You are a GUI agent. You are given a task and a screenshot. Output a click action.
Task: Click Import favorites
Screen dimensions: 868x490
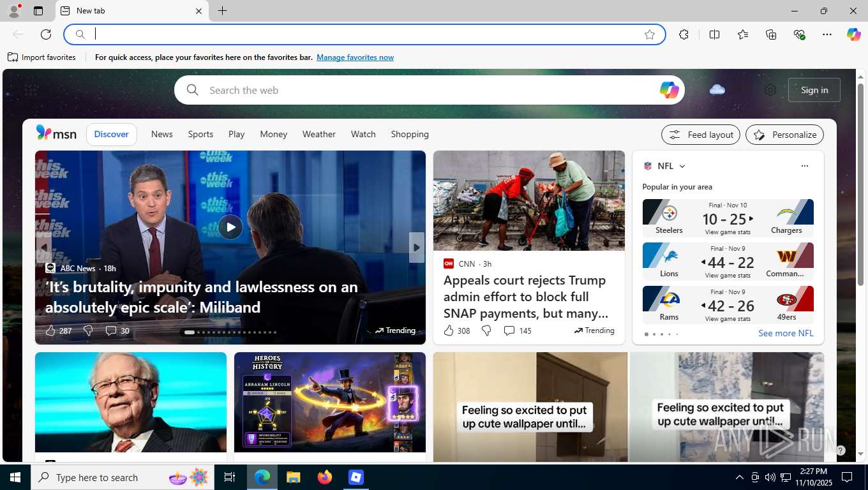tap(41, 57)
